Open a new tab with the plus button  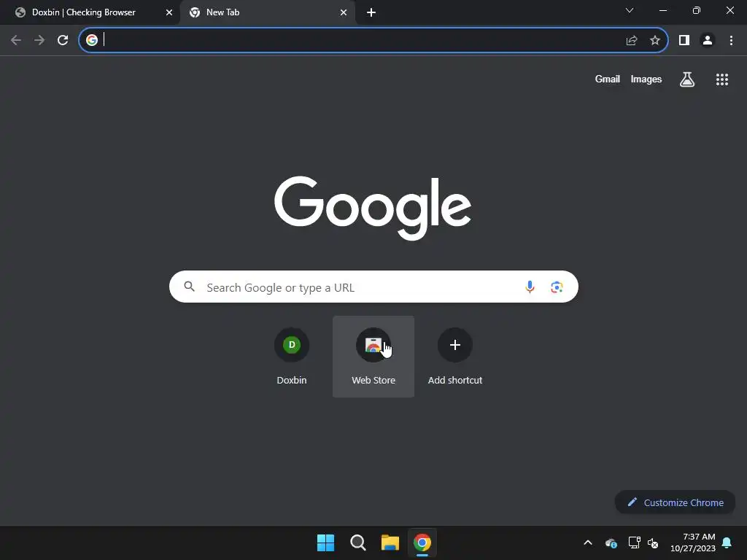(x=371, y=12)
